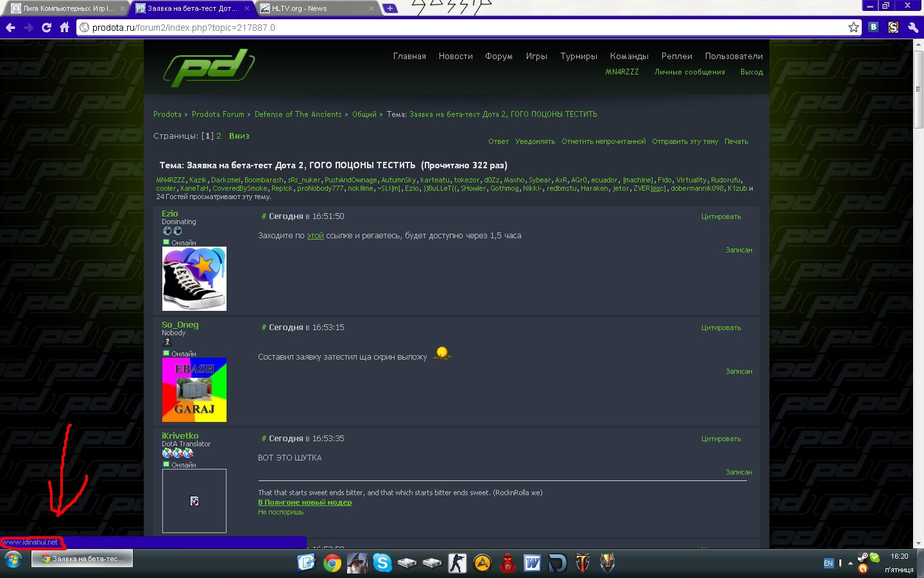924x578 pixels.
Task: Close the Лига Компьютерных Игр tab
Action: pos(123,8)
